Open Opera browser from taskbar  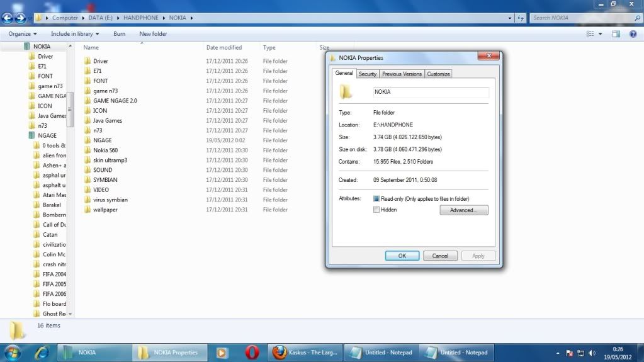click(252, 353)
